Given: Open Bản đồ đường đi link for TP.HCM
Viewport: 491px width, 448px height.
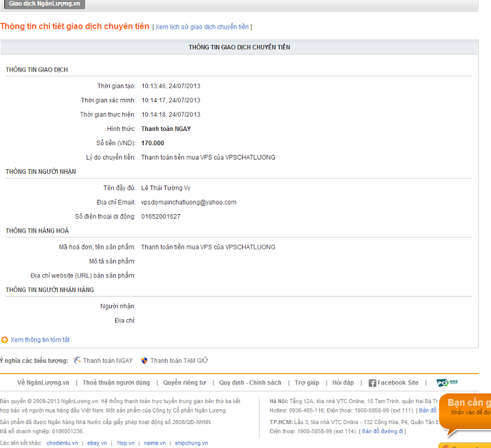Looking at the screenshot, I should [x=383, y=431].
